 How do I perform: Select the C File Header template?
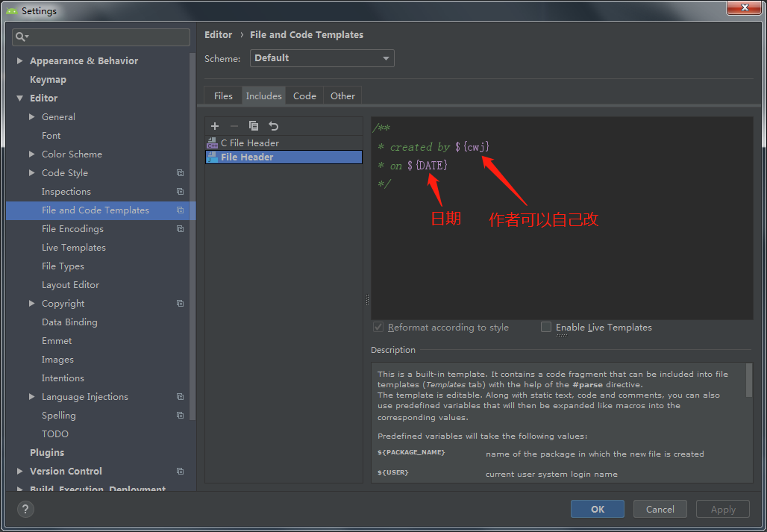252,142
